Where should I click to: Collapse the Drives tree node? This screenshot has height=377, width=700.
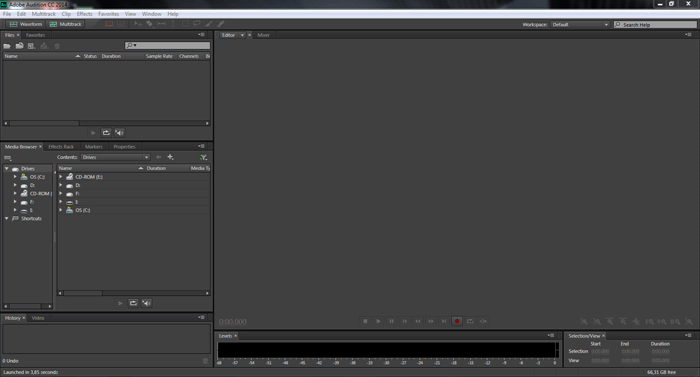(6, 168)
